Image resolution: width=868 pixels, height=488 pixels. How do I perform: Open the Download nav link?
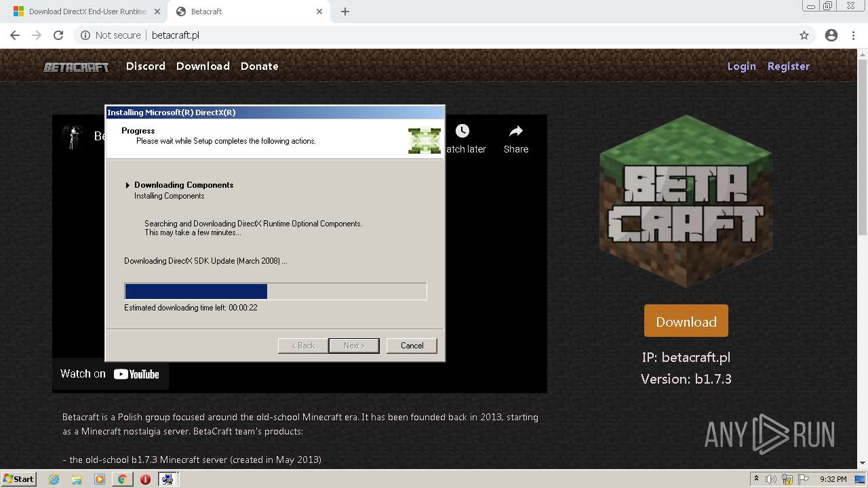[203, 66]
